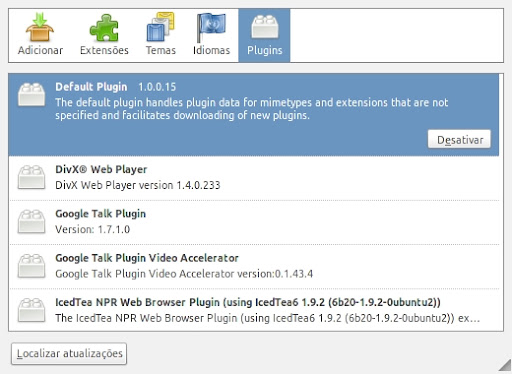The width and height of the screenshot is (512, 374).
Task: Click the truncated IcedTea description line
Action: click(267, 318)
